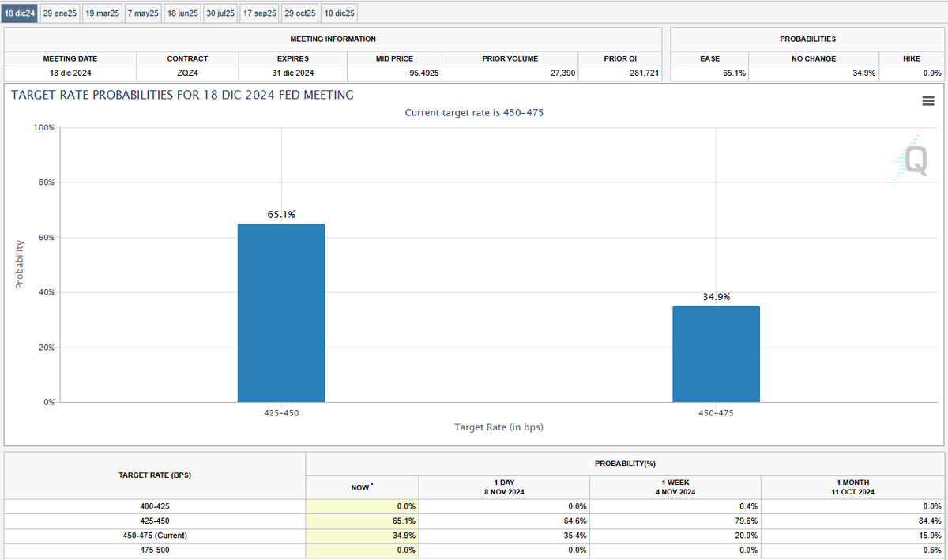Click the 1 WEEK column header
948x560 pixels.
tap(675, 487)
